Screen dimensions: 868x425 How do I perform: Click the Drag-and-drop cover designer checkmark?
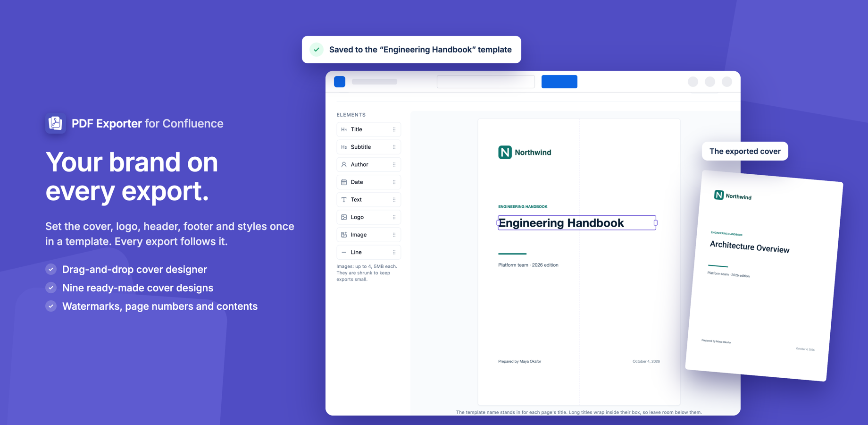51,269
